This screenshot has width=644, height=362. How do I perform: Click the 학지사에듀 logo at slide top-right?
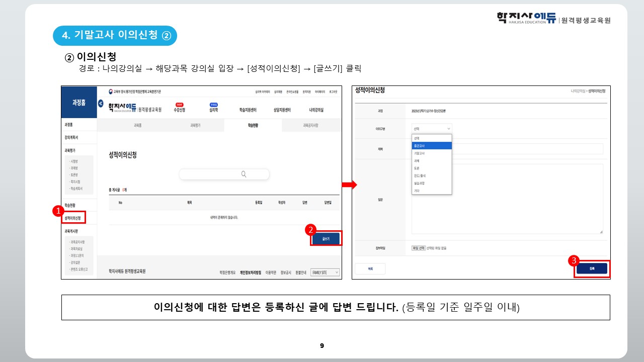(x=526, y=19)
